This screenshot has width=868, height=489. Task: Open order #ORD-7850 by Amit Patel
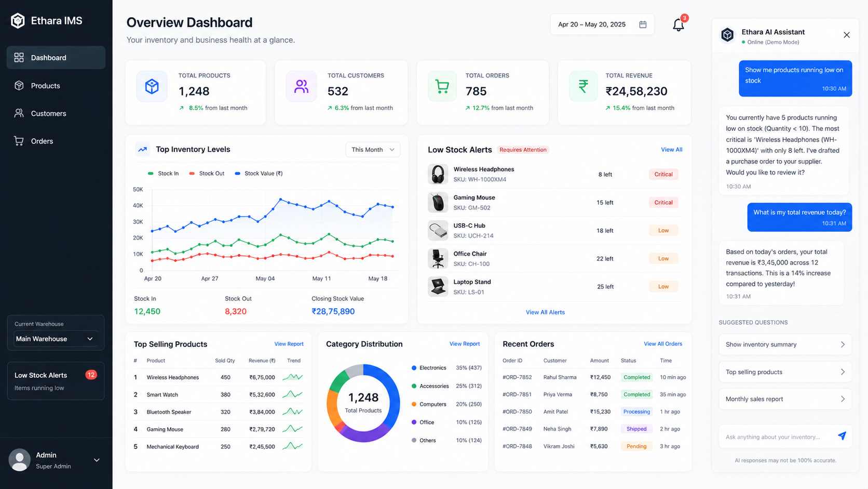[x=517, y=412]
